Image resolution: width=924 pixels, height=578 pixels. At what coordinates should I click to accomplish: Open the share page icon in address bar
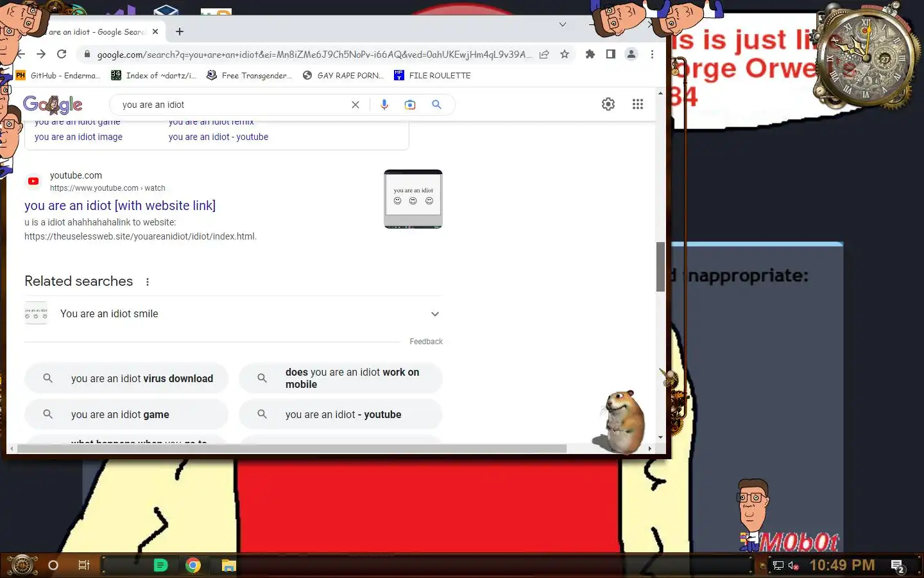coord(544,54)
